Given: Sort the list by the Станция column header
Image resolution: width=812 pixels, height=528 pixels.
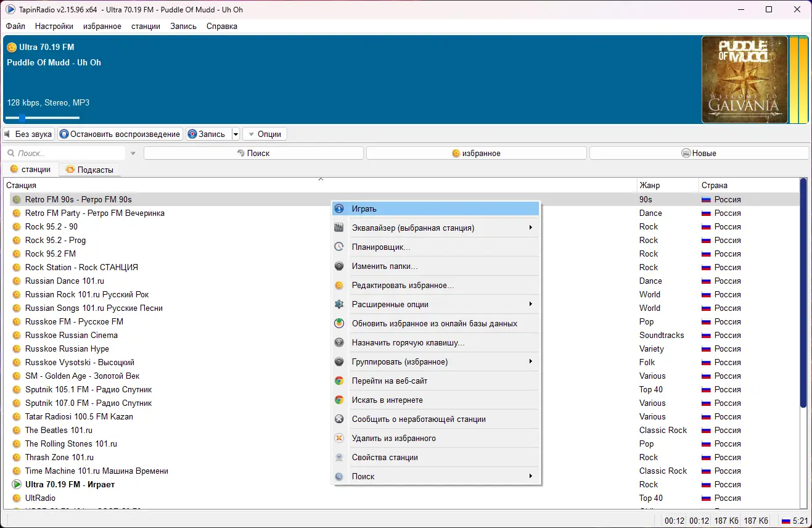Looking at the screenshot, I should [x=320, y=185].
